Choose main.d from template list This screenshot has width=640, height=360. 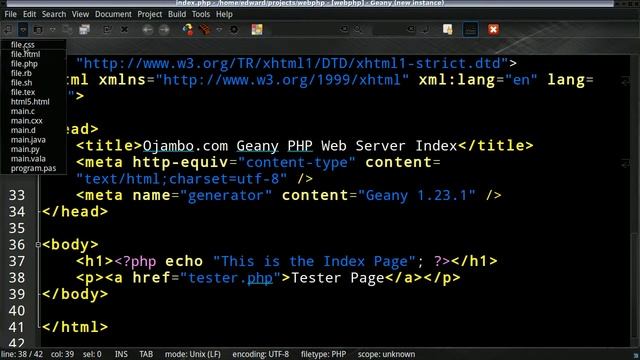(x=33, y=130)
